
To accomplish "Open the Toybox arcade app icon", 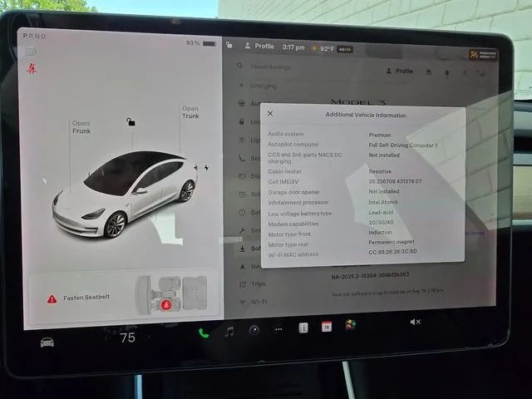I will (351, 325).
